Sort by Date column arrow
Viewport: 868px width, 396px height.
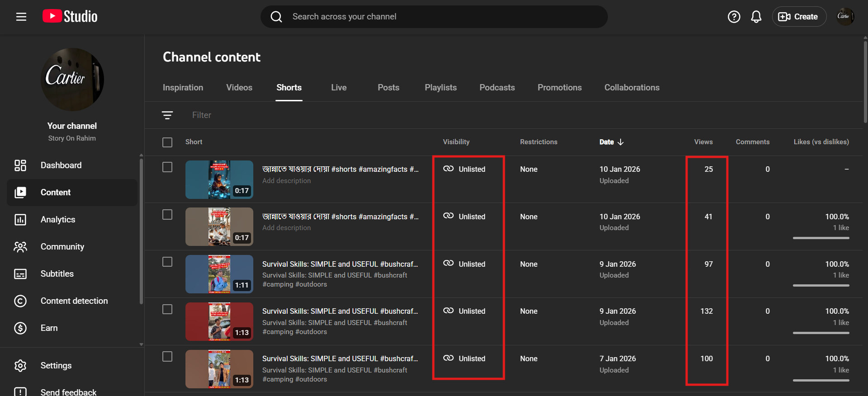621,142
